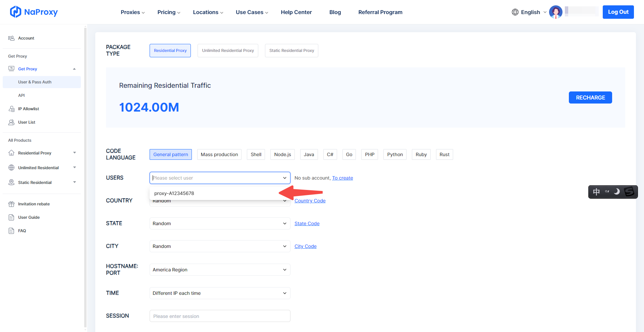Go to Help Center page
This screenshot has width=644, height=332.
click(296, 12)
